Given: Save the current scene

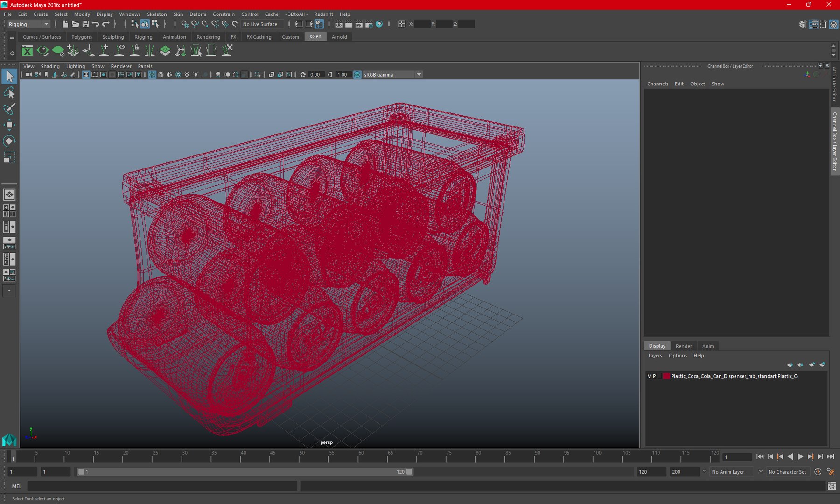Looking at the screenshot, I should point(85,24).
